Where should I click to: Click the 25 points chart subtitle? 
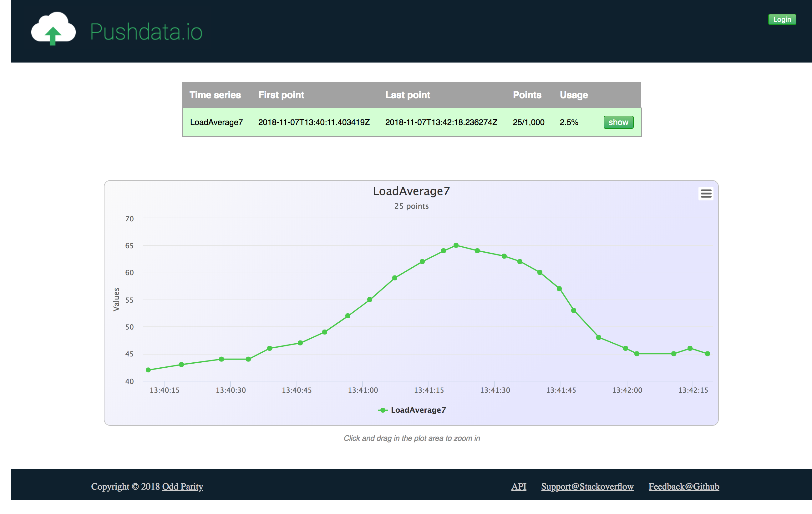[411, 206]
